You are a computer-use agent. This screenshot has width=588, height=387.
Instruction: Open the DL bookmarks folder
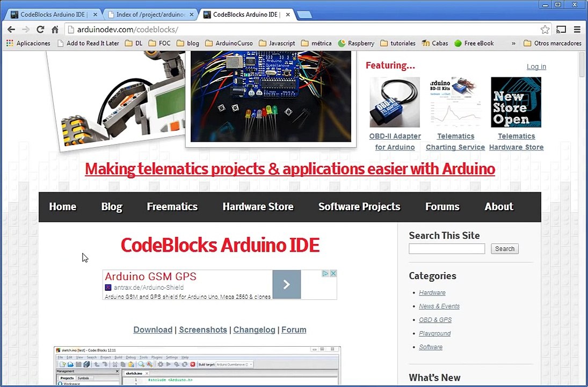pyautogui.click(x=134, y=43)
